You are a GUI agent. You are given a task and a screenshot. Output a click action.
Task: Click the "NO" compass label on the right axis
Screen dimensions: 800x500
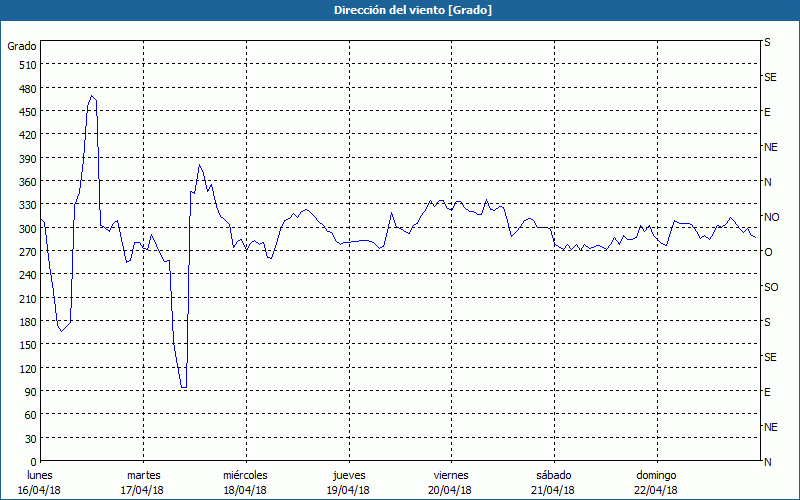pos(771,217)
